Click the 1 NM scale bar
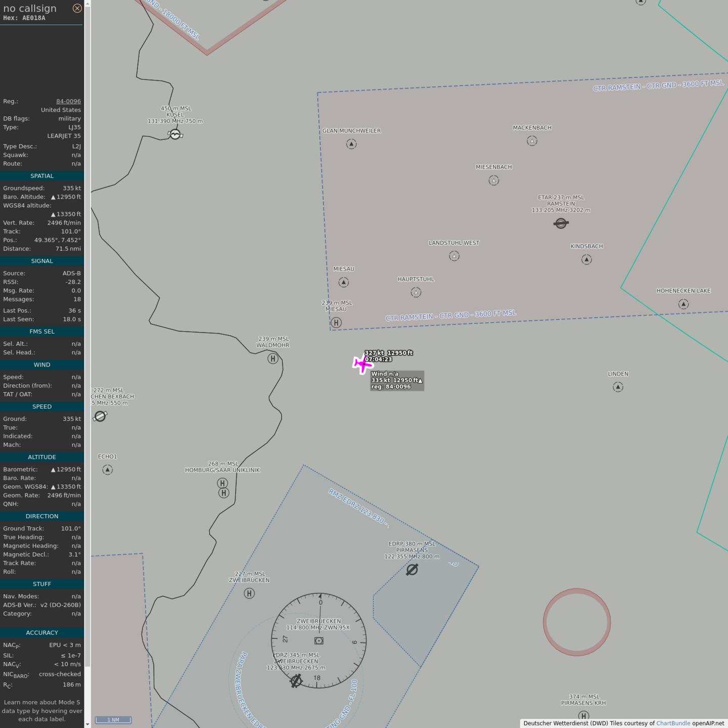Image resolution: width=728 pixels, height=728 pixels. tap(113, 720)
